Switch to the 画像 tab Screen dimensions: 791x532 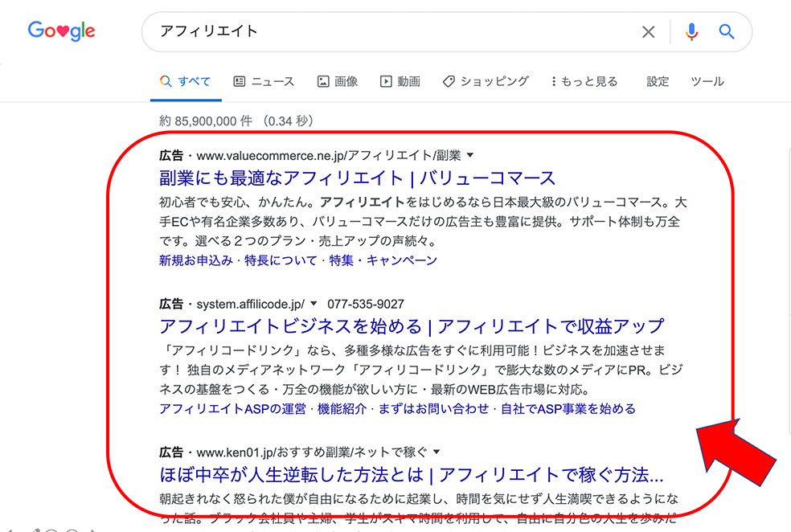[x=338, y=81]
